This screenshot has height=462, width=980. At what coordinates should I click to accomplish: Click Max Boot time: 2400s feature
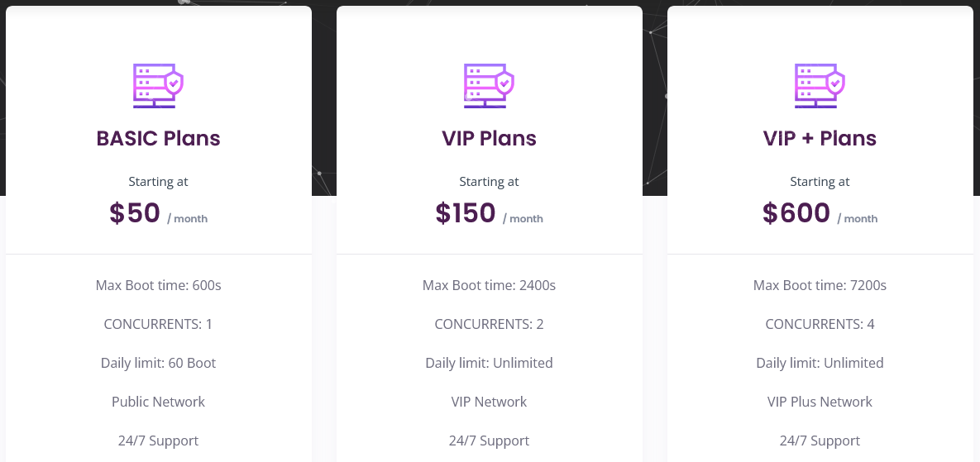(x=489, y=286)
